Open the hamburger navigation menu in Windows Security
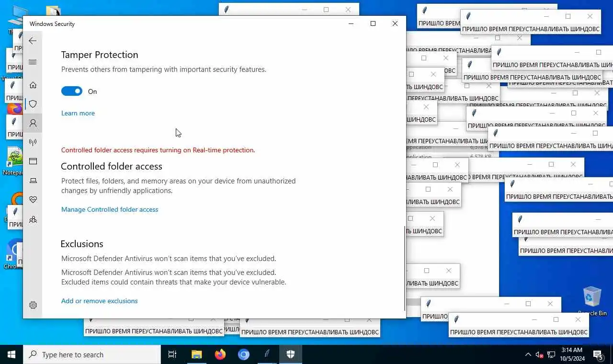The width and height of the screenshot is (613, 364). tap(33, 62)
